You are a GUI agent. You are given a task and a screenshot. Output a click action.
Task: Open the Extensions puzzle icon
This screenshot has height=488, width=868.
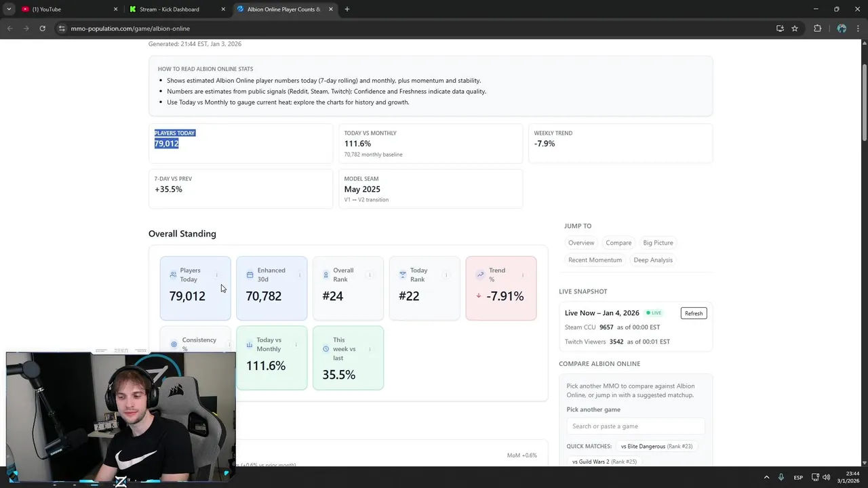[x=817, y=28]
